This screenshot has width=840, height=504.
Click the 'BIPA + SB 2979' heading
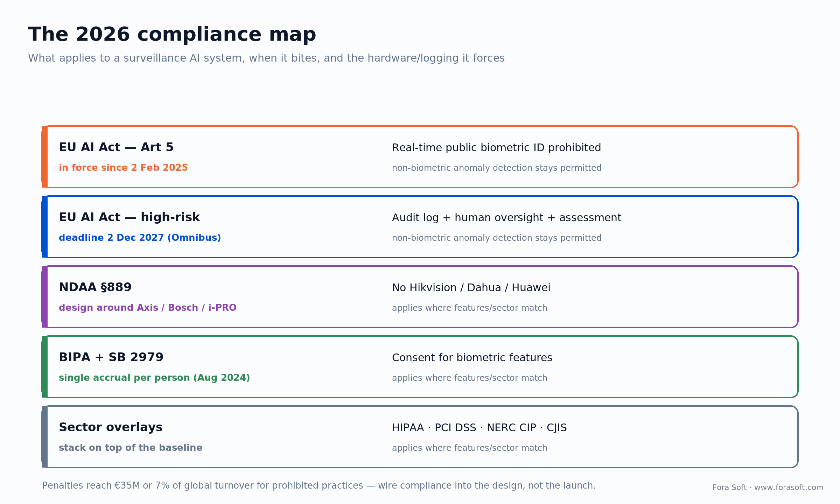111,357
